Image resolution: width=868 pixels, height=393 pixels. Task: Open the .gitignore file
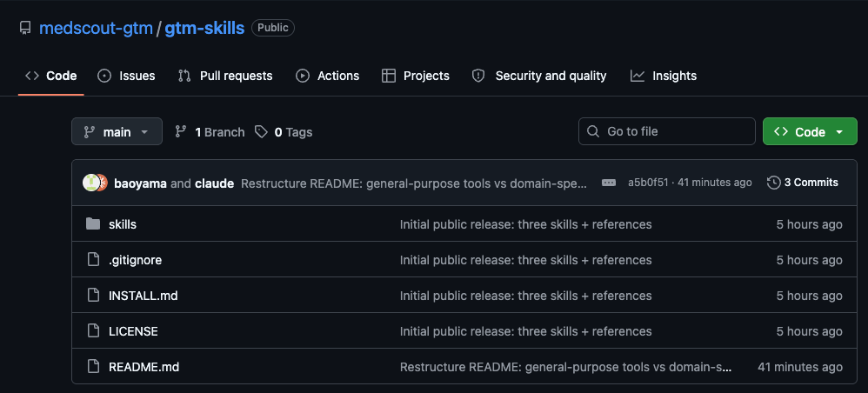pyautogui.click(x=135, y=260)
